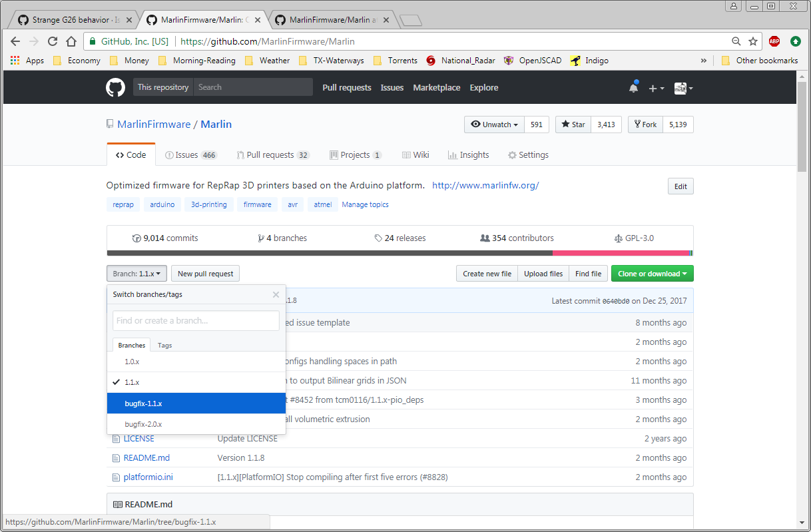Open the Insights tab
Screen dimensions: 811x532
469,155
